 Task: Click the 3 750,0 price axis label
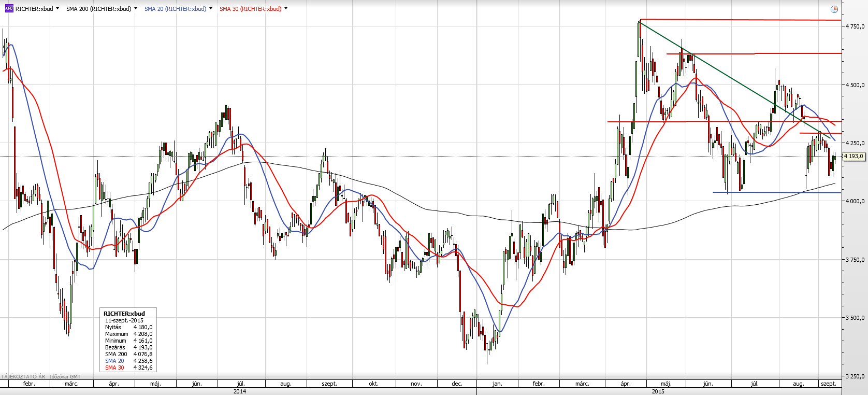pos(855,260)
